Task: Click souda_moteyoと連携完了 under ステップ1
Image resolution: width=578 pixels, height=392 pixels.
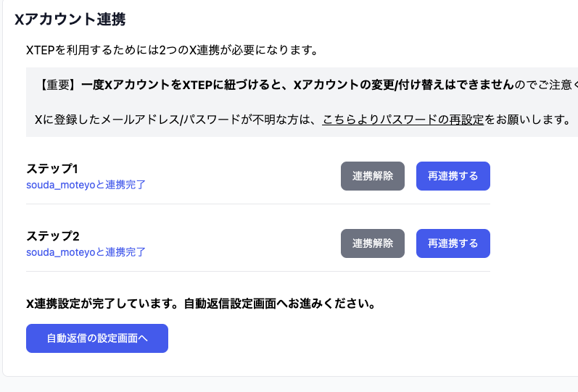Action: point(86,185)
